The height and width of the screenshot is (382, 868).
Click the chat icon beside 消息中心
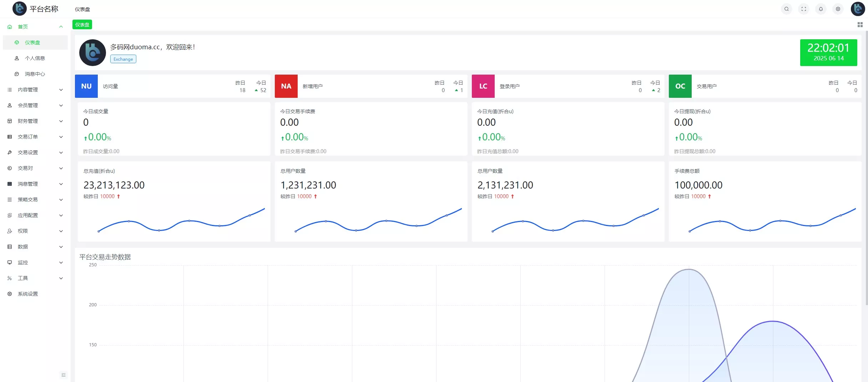(x=17, y=74)
